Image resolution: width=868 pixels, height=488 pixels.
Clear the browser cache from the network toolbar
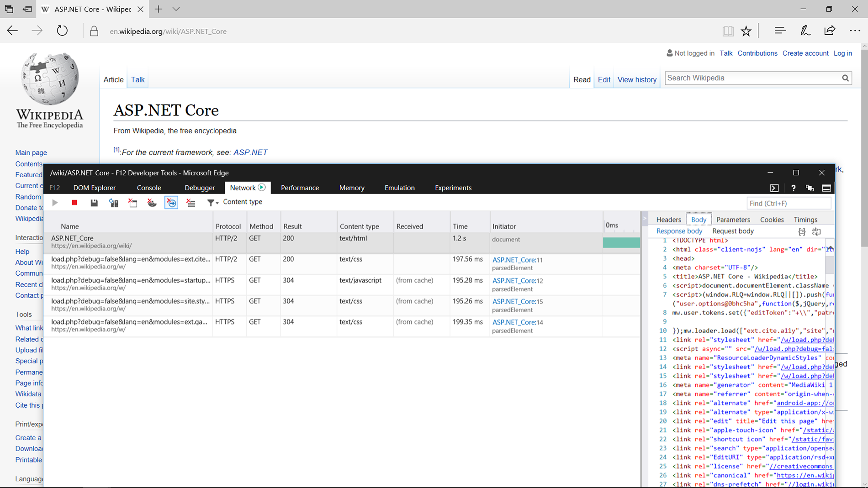133,203
